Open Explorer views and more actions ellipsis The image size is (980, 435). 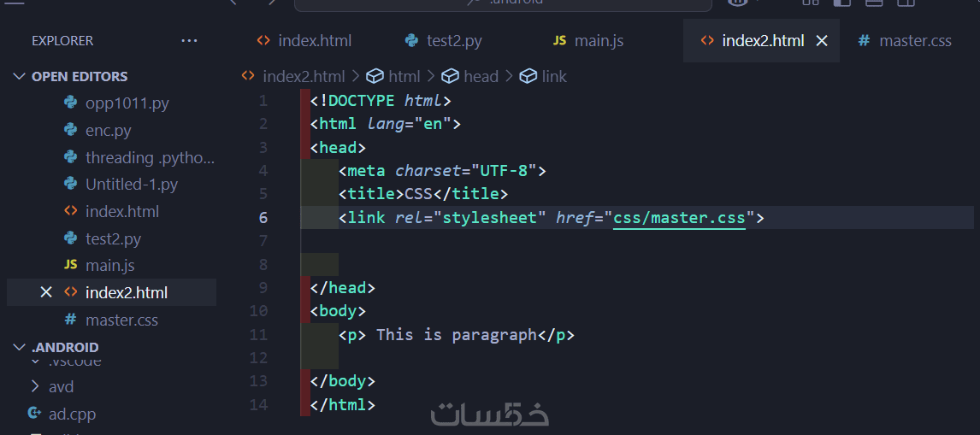tap(189, 41)
